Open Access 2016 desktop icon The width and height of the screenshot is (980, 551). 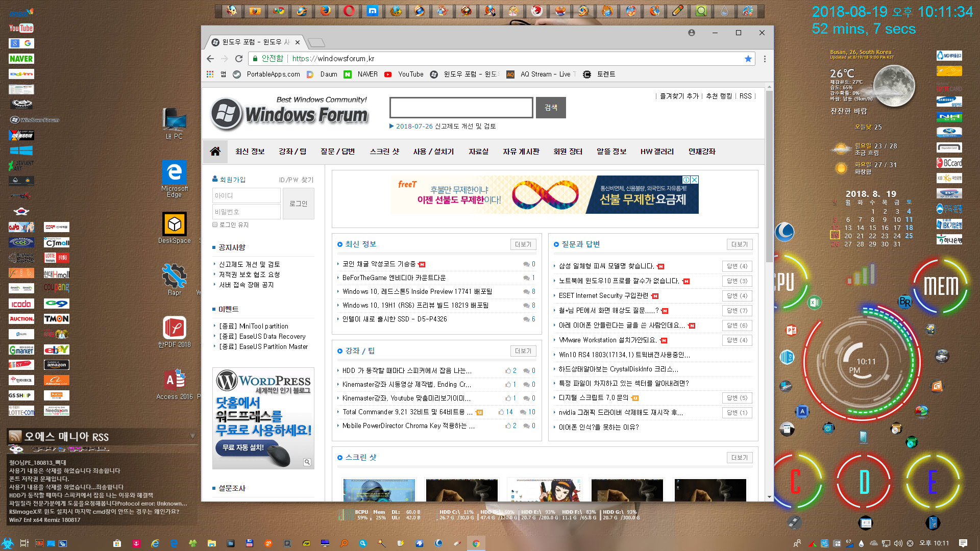(174, 384)
